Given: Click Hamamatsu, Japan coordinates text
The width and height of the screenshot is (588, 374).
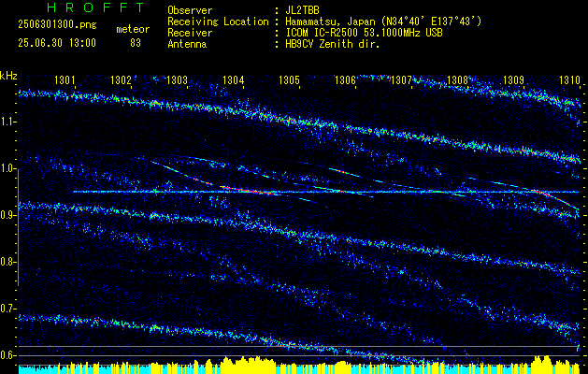Looking at the screenshot, I should (x=383, y=22).
